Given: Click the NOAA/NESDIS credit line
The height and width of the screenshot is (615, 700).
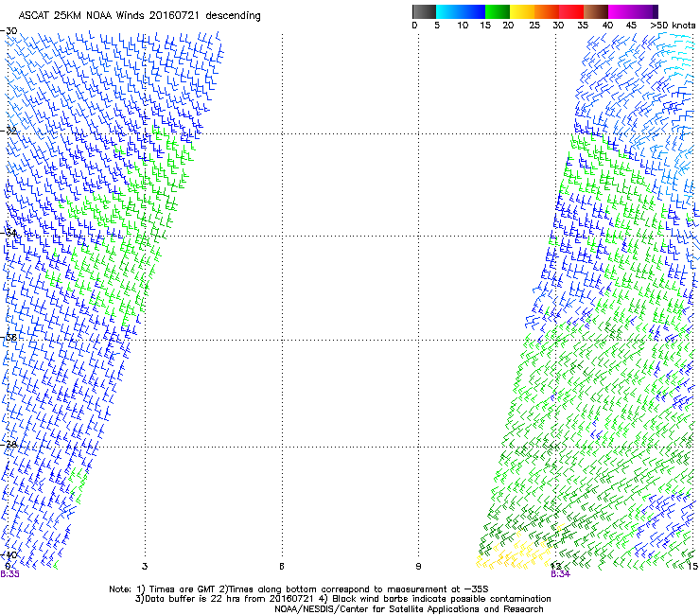Looking at the screenshot, I should [409, 609].
